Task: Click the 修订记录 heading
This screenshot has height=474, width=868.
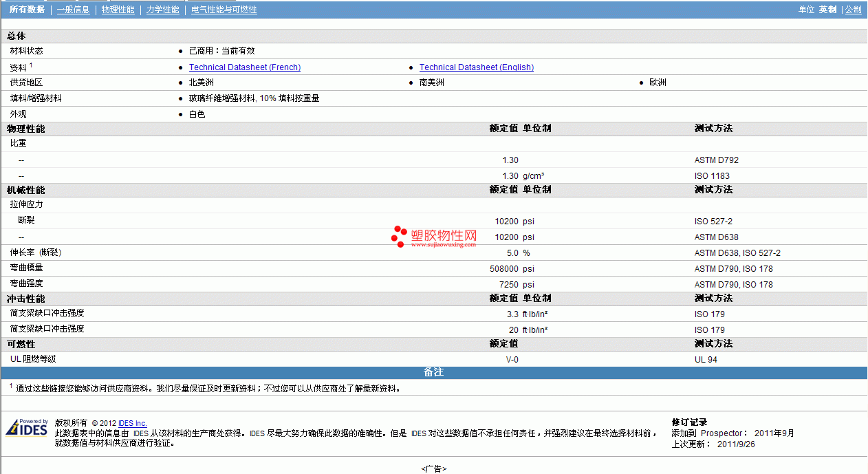Action: click(690, 422)
